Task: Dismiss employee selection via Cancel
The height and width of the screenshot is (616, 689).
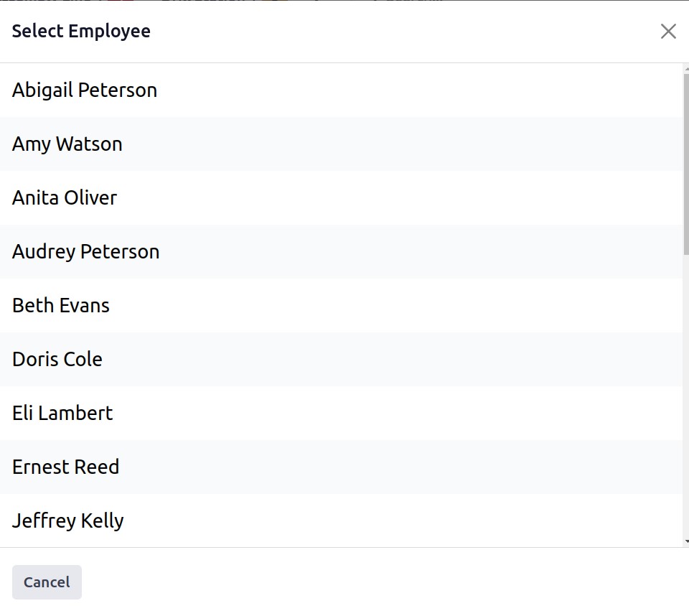Action: [x=47, y=582]
